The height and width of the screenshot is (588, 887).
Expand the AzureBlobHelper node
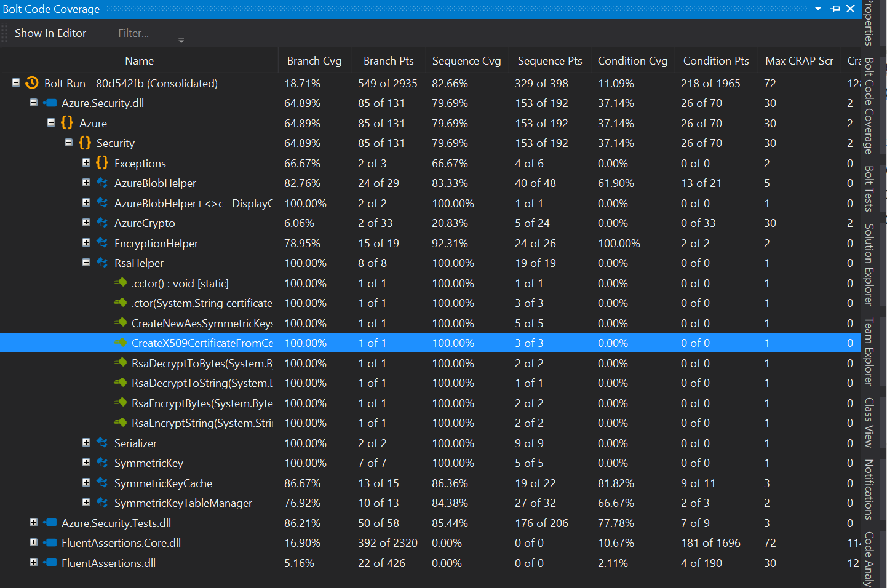click(86, 182)
